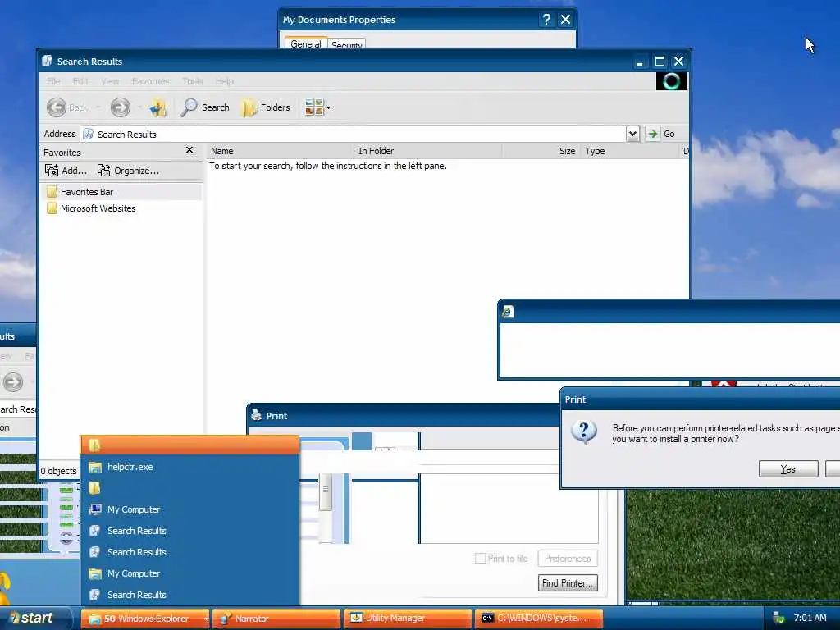Open the Search pane from toolbar

(x=204, y=107)
